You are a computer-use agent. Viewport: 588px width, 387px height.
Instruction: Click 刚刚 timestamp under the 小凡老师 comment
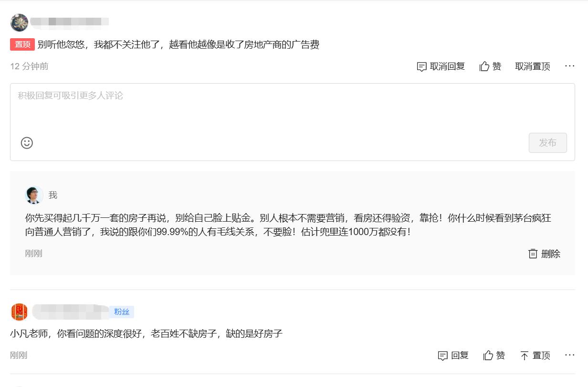[19, 355]
